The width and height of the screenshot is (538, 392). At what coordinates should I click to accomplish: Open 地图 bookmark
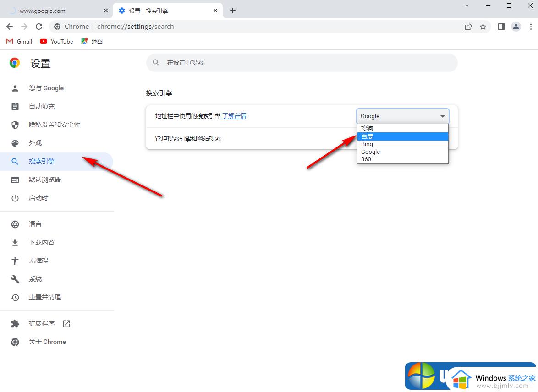(92, 42)
